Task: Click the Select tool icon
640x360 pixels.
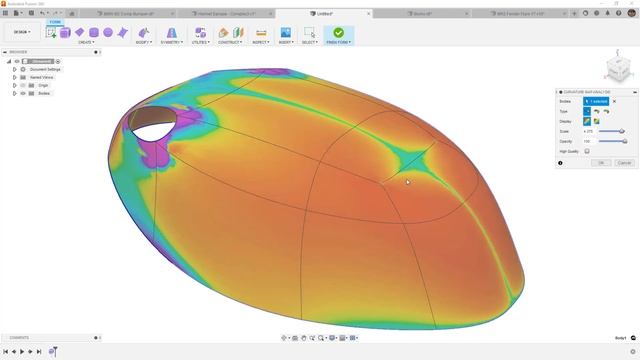Action: coord(310,33)
